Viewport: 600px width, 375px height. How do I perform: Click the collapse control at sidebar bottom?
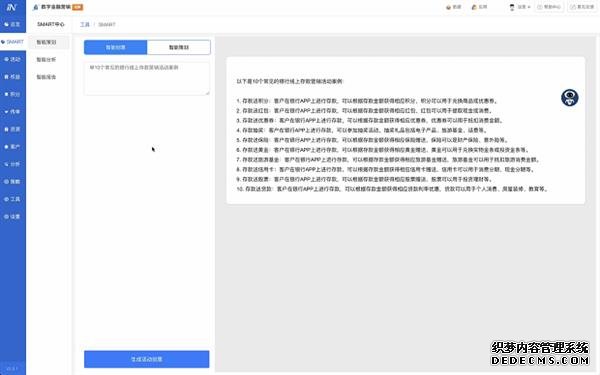pyautogui.click(x=13, y=368)
